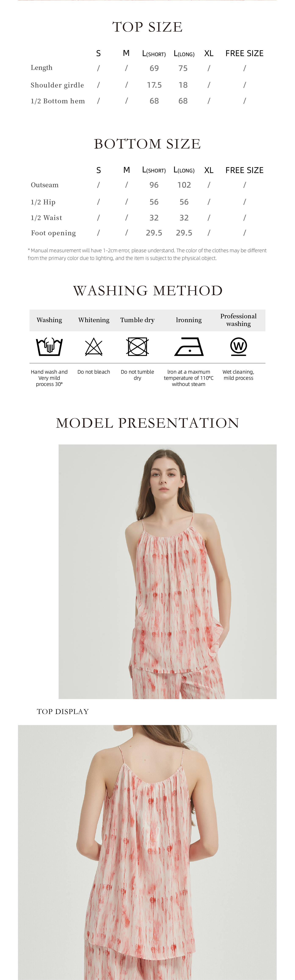Image resolution: width=295 pixels, height=980 pixels.
Task: Click the hand wash icon
Action: (x=49, y=346)
